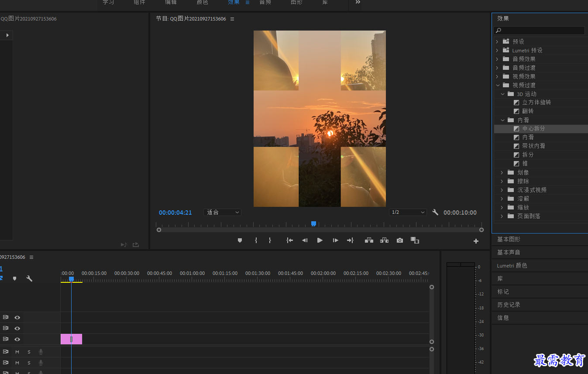Image resolution: width=588 pixels, height=374 pixels.
Task: Show more workspaces with the overflow chevron
Action: tap(358, 2)
